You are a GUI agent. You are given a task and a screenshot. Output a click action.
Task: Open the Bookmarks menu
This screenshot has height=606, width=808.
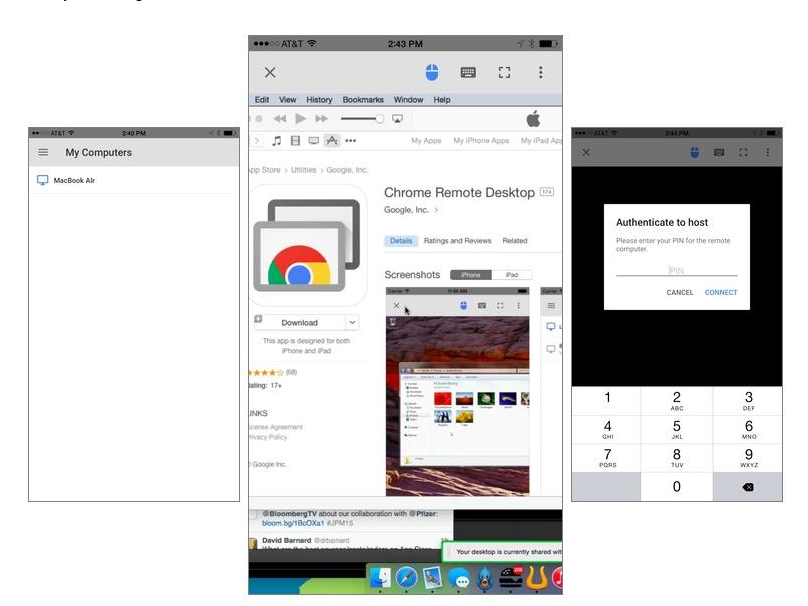pos(363,99)
